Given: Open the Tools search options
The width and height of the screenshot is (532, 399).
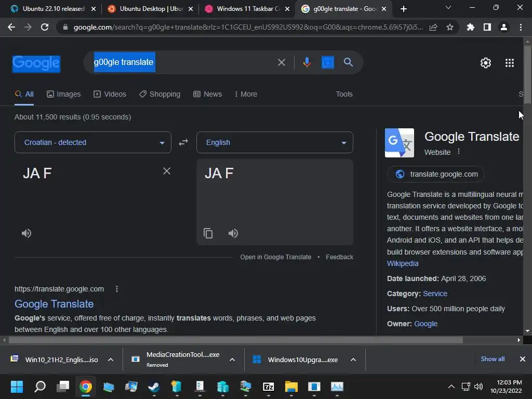Looking at the screenshot, I should [x=344, y=94].
